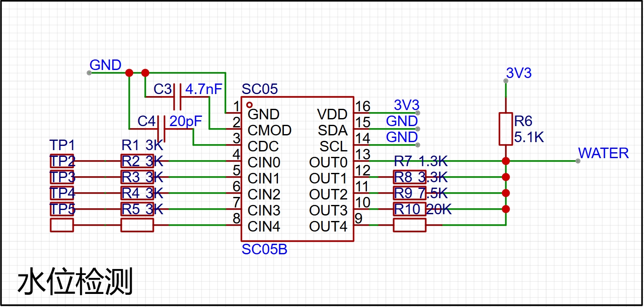This screenshot has height=307, width=644.
Task: Click the R4 3K label
Action: [x=143, y=194]
